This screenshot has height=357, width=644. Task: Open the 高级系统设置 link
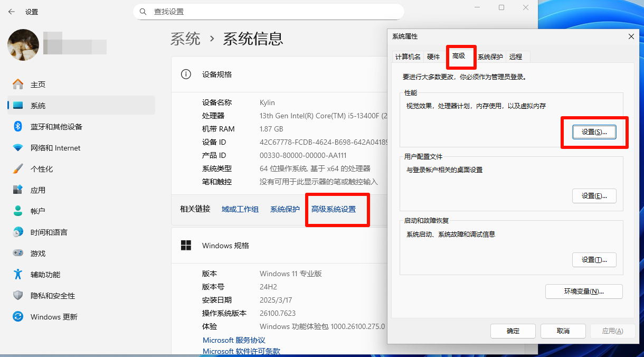334,209
